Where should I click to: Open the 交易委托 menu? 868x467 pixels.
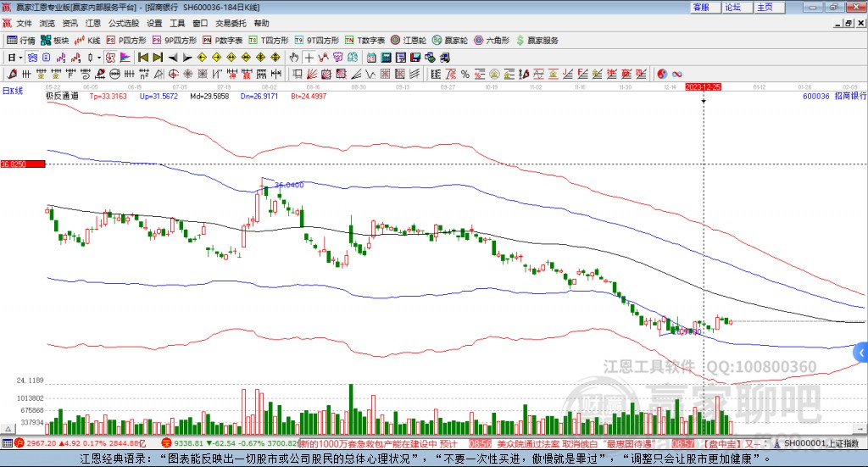(231, 23)
